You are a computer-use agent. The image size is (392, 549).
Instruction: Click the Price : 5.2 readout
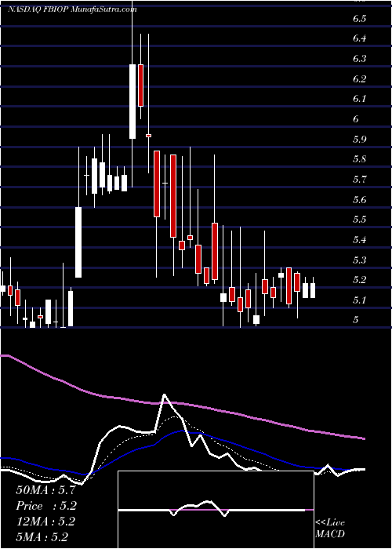tap(46, 506)
